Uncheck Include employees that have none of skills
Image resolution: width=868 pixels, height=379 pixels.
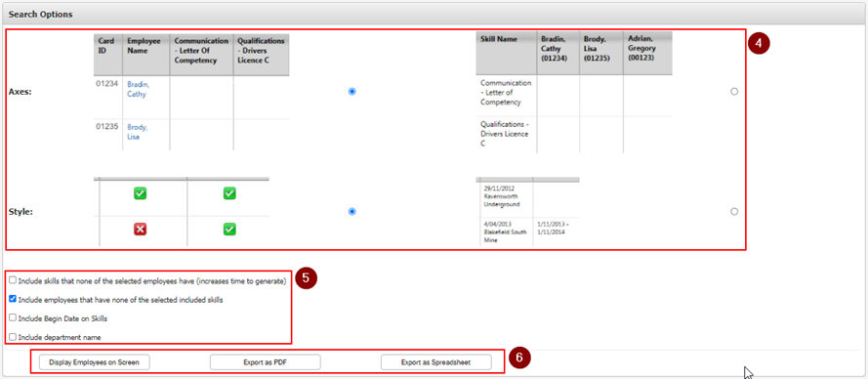(x=13, y=299)
